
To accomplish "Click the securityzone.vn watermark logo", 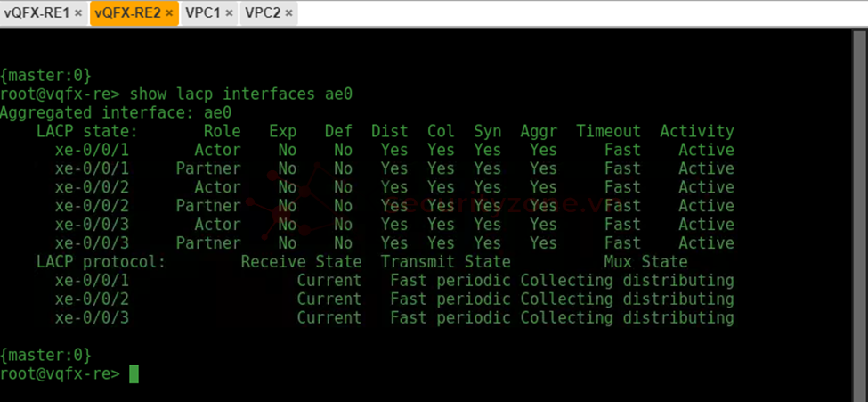I will tap(432, 204).
